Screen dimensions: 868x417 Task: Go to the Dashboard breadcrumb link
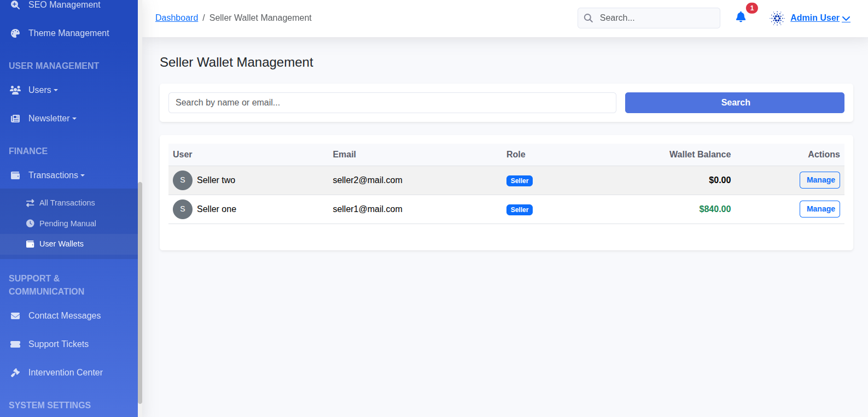click(177, 18)
